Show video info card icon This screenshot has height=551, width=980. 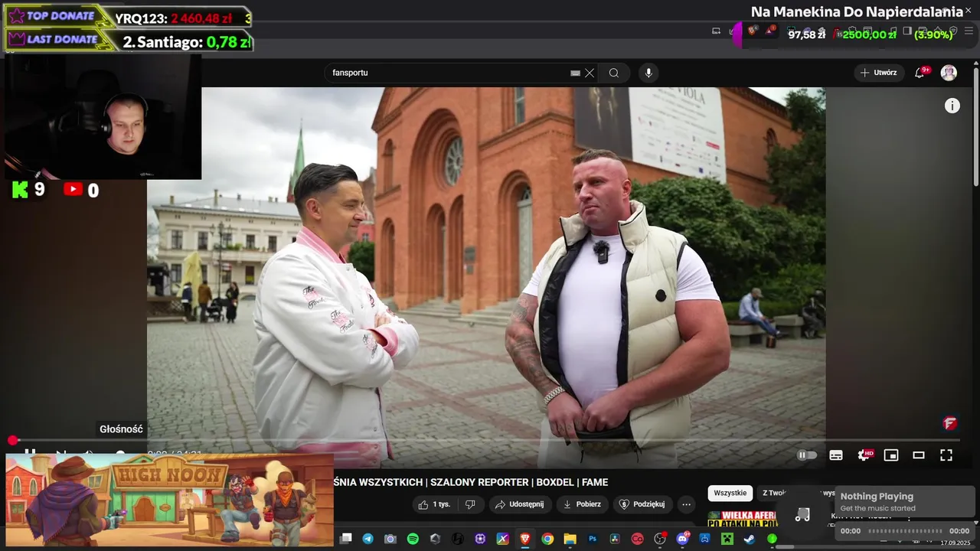click(952, 106)
